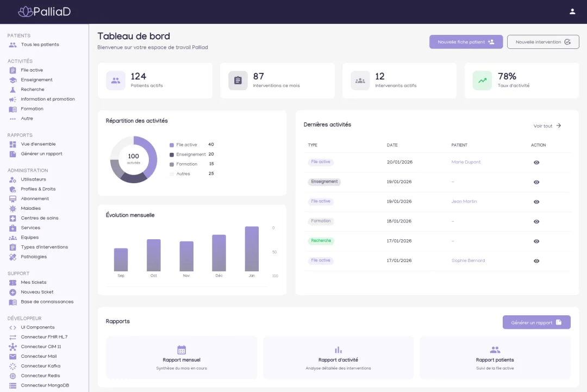This screenshot has height=392, width=587.
Task: Open the Rapport d'activité card
Action: coord(338,358)
